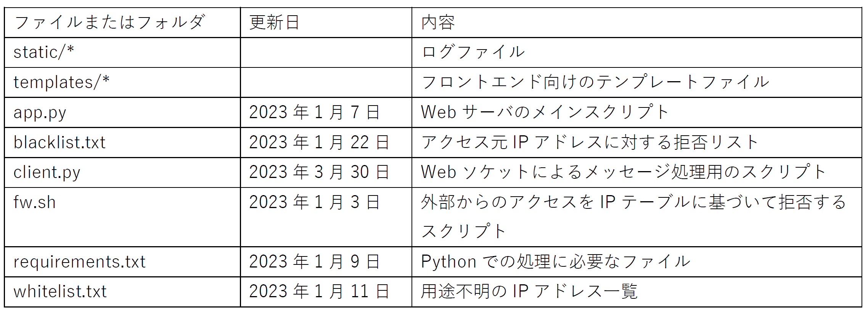Click requirements.txt in the table
This screenshot has width=868, height=314.
coord(79,262)
